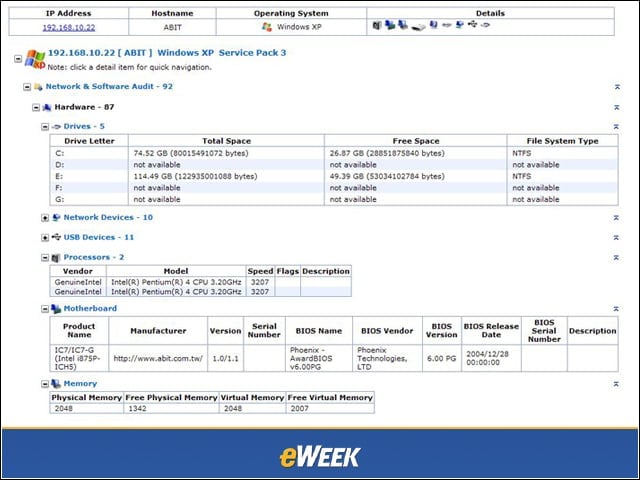Collapse the Hardware - 87 section
The image size is (640, 480).
pos(36,108)
